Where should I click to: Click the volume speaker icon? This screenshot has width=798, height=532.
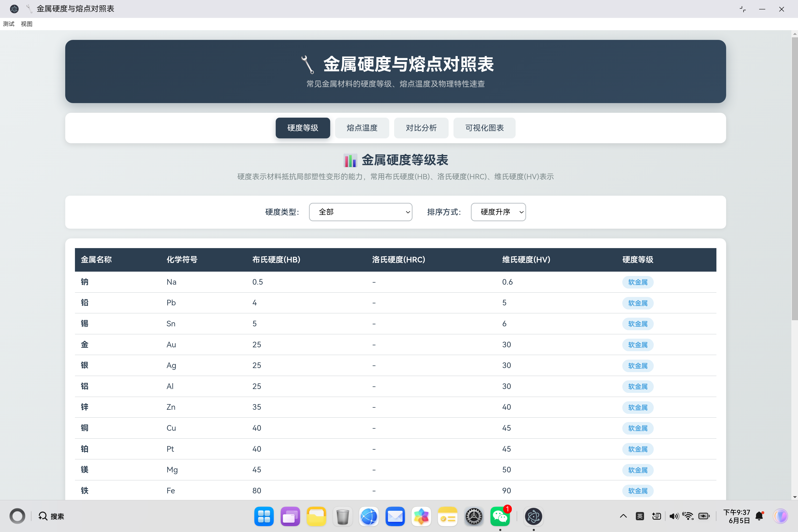pos(674,516)
